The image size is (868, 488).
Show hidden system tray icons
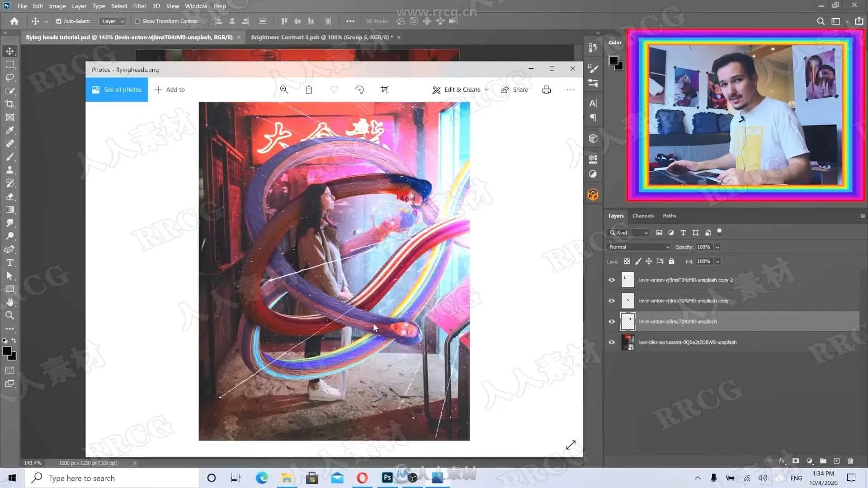pos(698,478)
